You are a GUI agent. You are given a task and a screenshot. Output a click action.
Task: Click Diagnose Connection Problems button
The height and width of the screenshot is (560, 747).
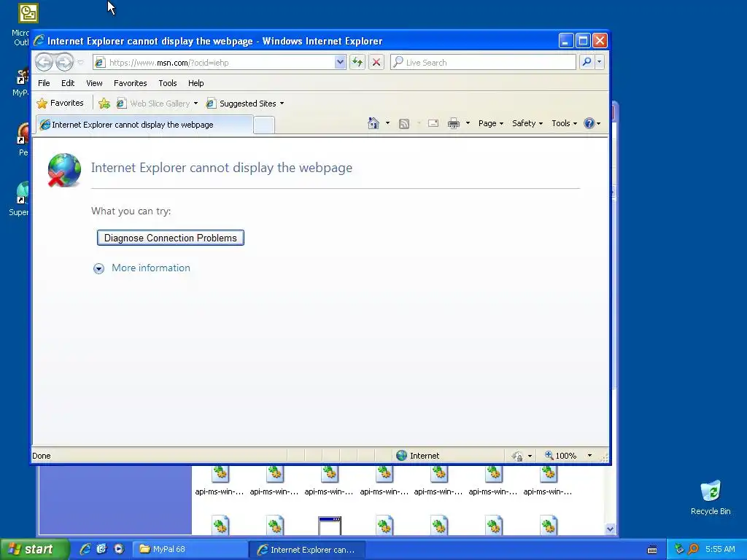(x=171, y=238)
